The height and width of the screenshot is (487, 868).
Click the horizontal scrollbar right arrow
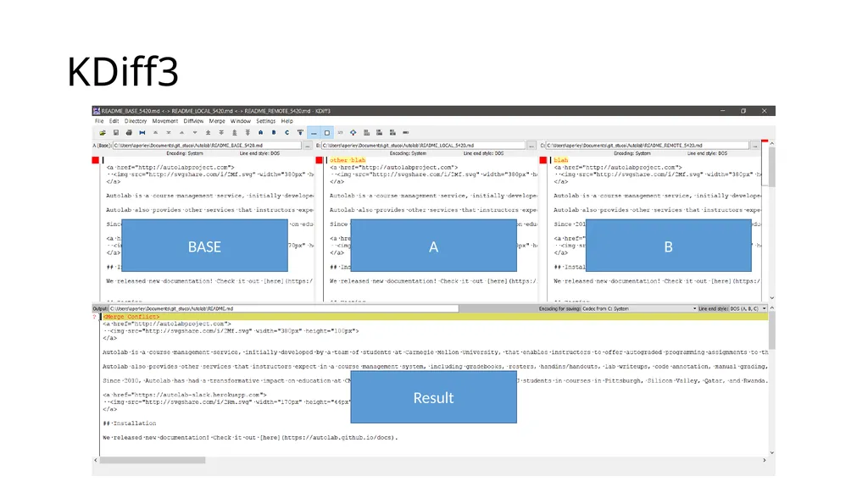765,460
